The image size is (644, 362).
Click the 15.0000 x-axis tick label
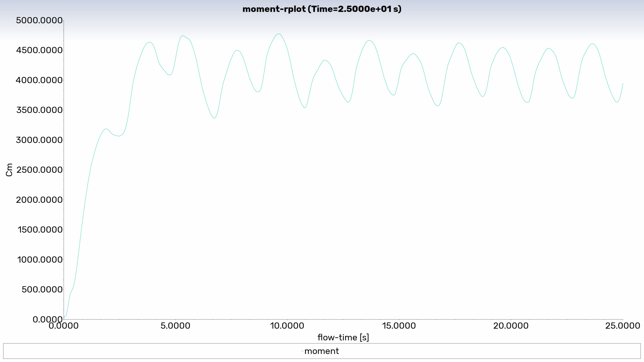399,326
